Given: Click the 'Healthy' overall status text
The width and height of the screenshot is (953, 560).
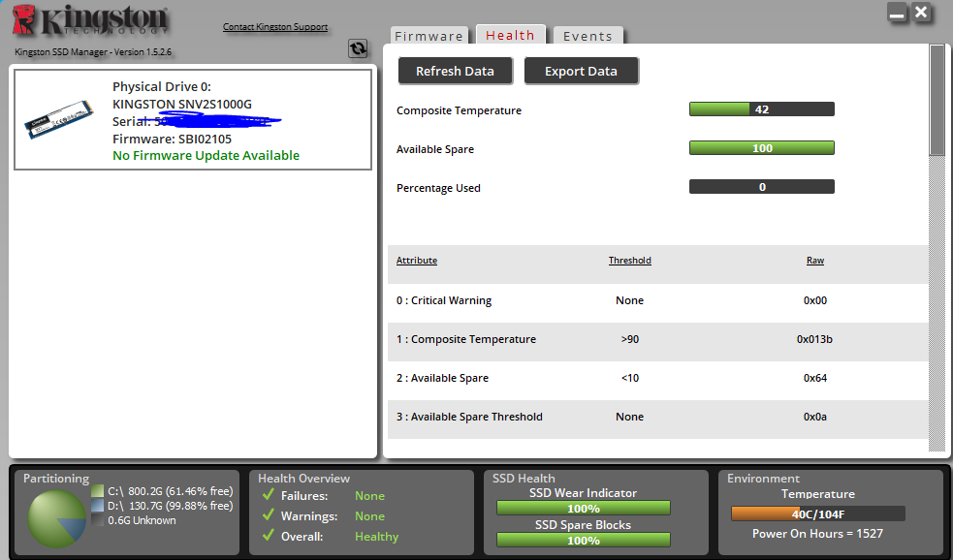Looking at the screenshot, I should click(x=377, y=537).
